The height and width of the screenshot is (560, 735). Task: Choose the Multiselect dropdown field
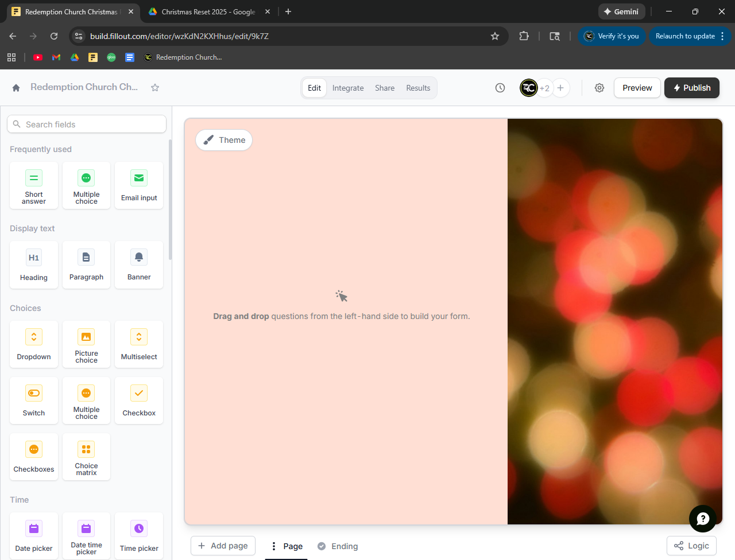click(x=139, y=344)
